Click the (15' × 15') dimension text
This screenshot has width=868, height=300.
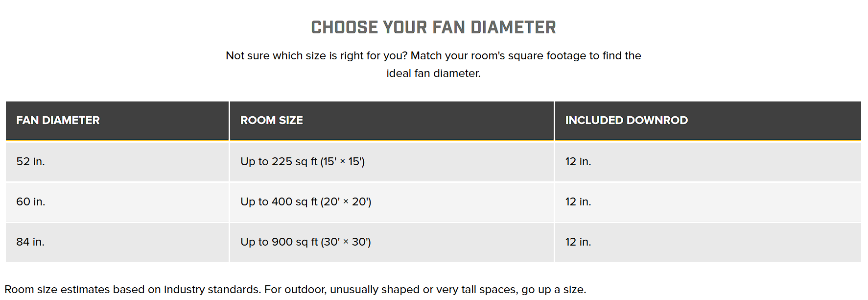click(343, 162)
